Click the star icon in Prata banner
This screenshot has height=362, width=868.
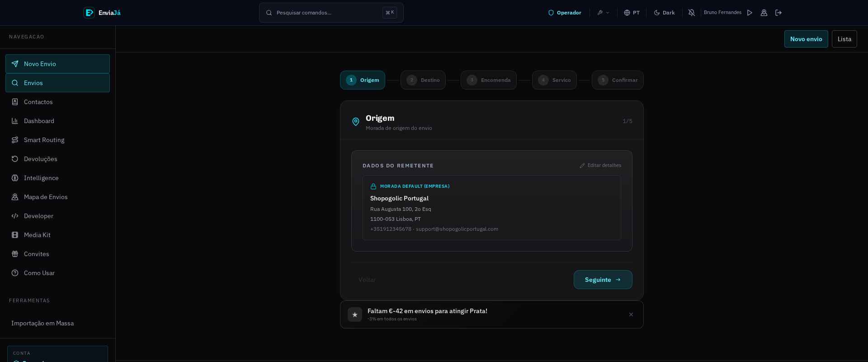[x=355, y=314]
